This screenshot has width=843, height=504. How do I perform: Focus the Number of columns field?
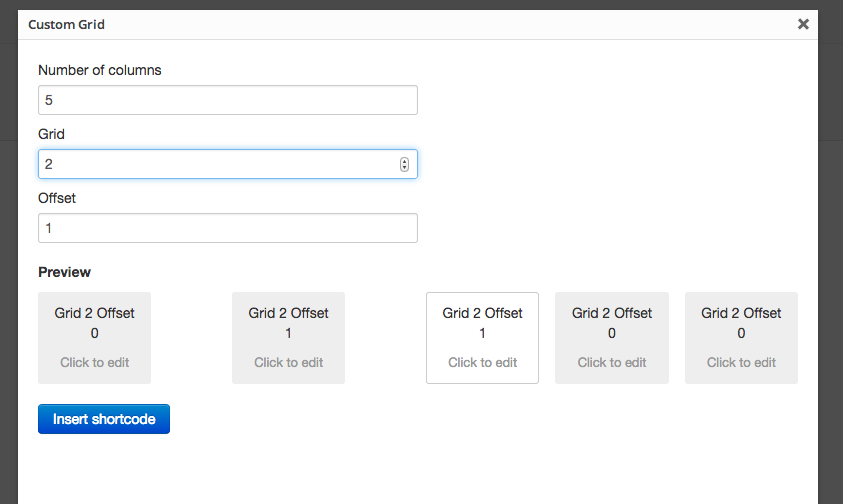tap(228, 100)
